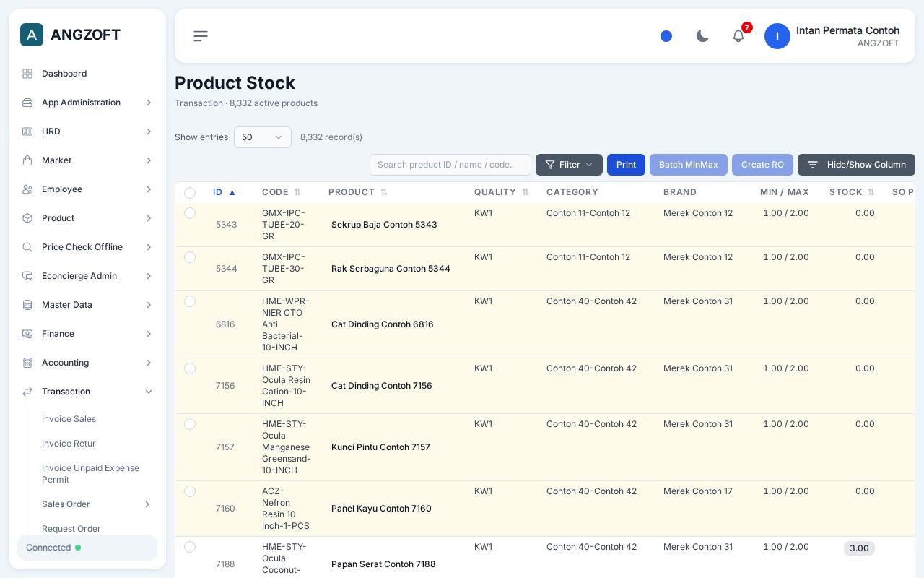
Task: Click the Employee people icon
Action: [27, 189]
